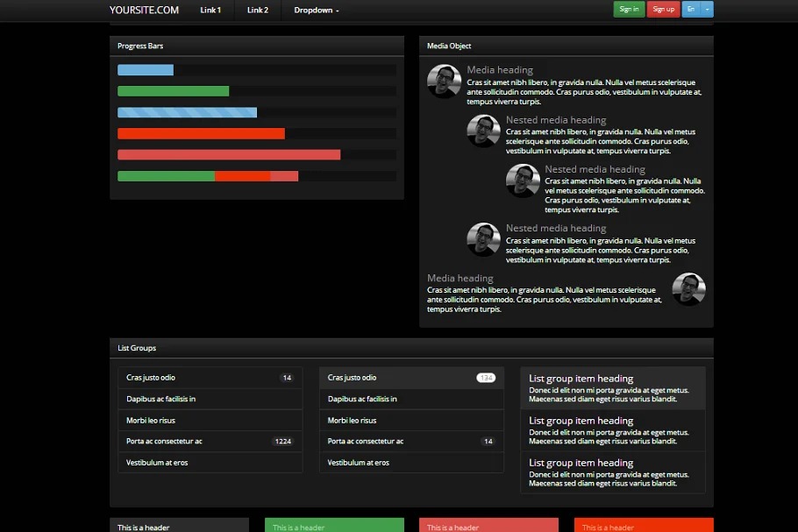Viewport: 798px width, 532px height.
Task: Open Link 1 in the navbar
Action: tap(210, 11)
